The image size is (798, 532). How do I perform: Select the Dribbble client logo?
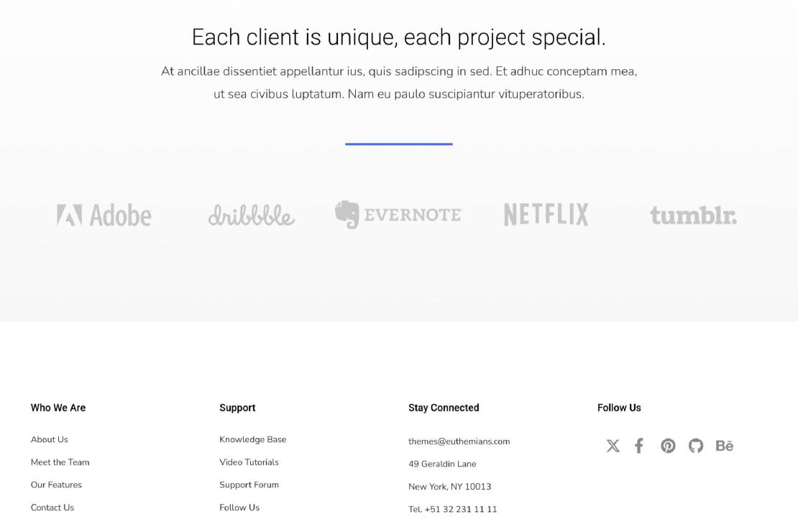click(x=252, y=215)
